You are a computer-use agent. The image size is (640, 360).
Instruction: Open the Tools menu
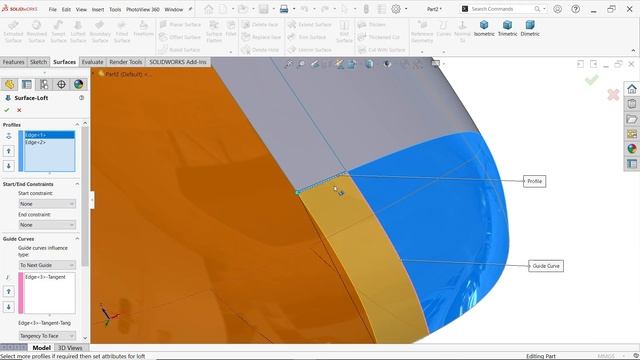(x=115, y=9)
